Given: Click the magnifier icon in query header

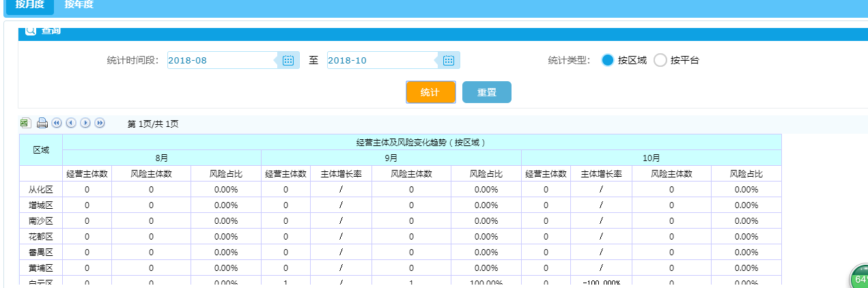Looking at the screenshot, I should pyautogui.click(x=31, y=30).
